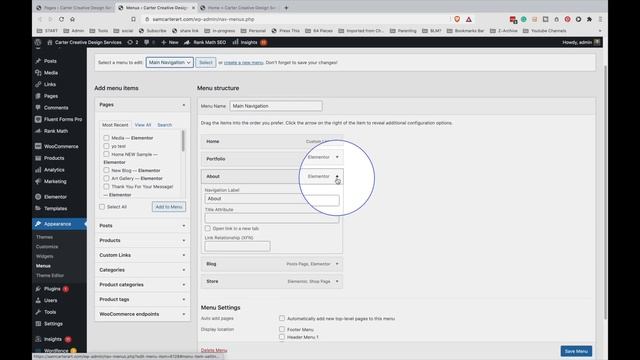640x360 pixels.
Task: Collapse the Pages panel arrow
Action: pos(184,105)
